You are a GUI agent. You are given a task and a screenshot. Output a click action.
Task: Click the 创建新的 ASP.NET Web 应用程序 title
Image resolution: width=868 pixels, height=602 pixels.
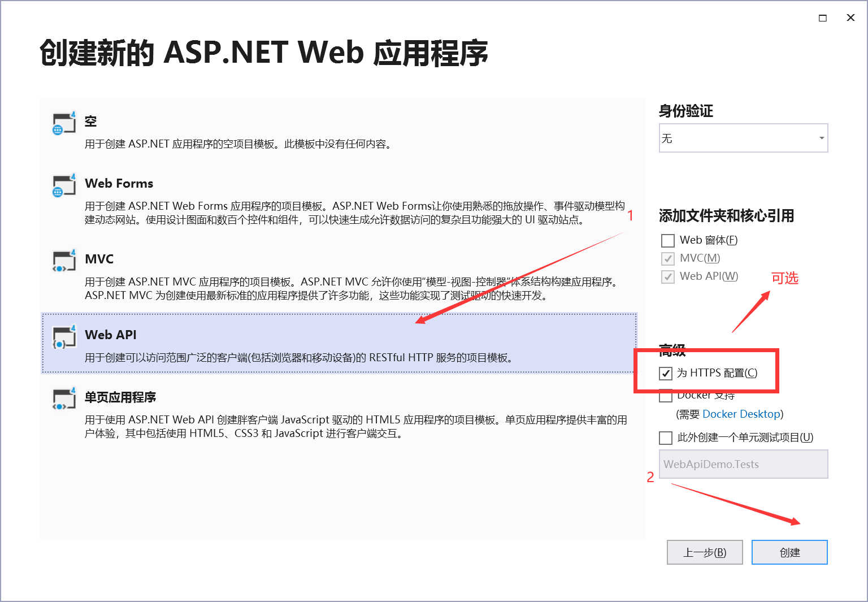[264, 53]
